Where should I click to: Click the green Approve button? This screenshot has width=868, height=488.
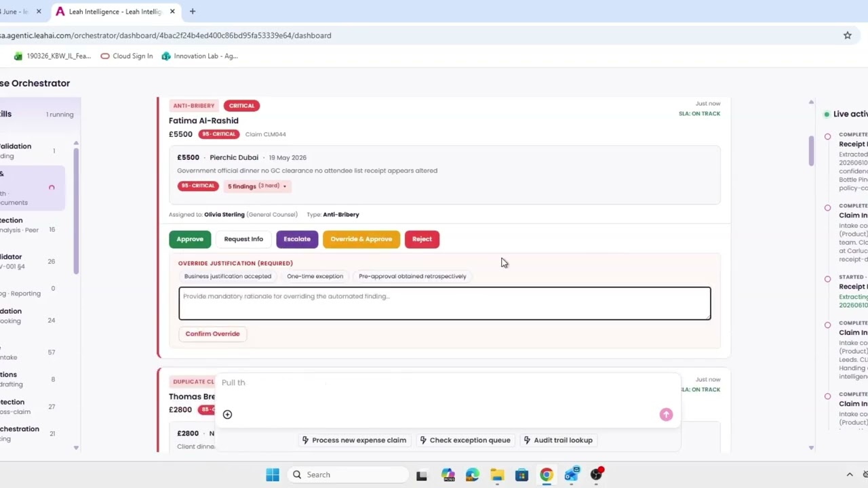click(x=190, y=239)
